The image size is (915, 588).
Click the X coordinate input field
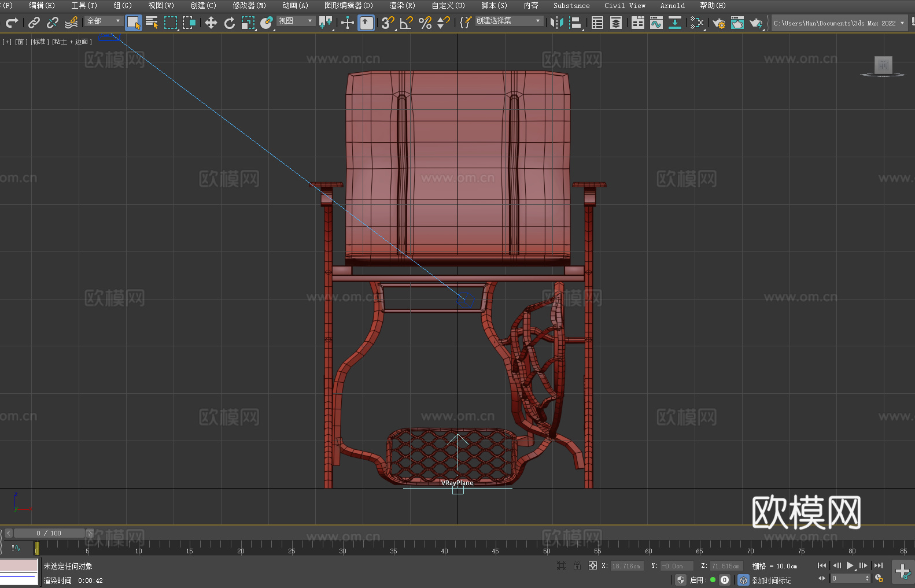point(626,566)
